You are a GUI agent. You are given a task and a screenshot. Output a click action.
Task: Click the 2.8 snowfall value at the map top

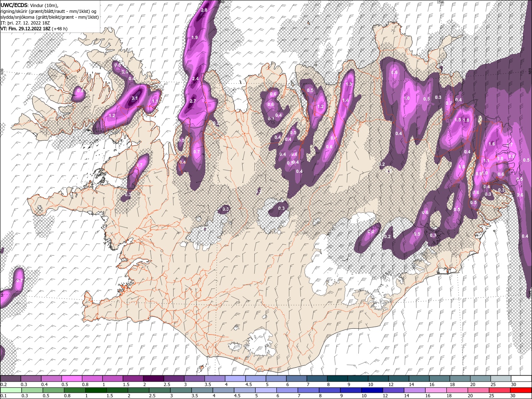[204, 10]
